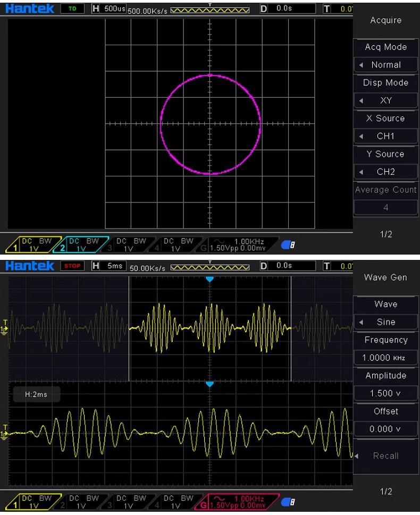Select the Frequency 1.0000 KHz setting
Image resolution: width=420 pixels, height=515 pixels.
pyautogui.click(x=386, y=358)
